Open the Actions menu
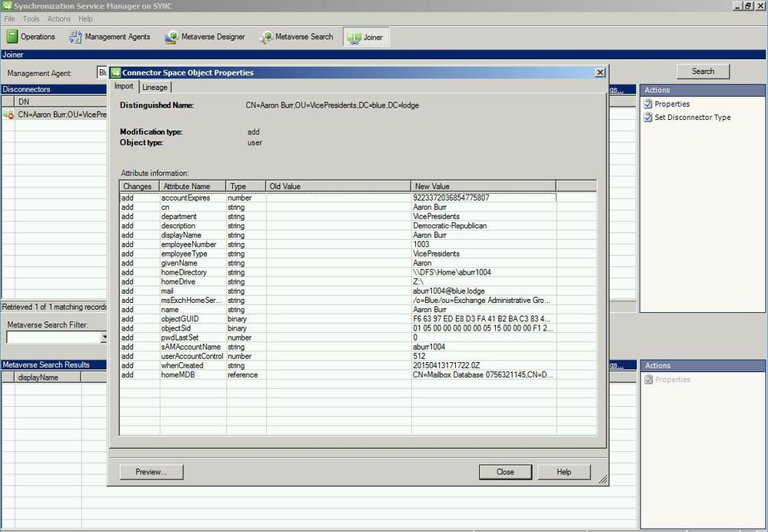This screenshot has height=532, width=768. [58, 18]
